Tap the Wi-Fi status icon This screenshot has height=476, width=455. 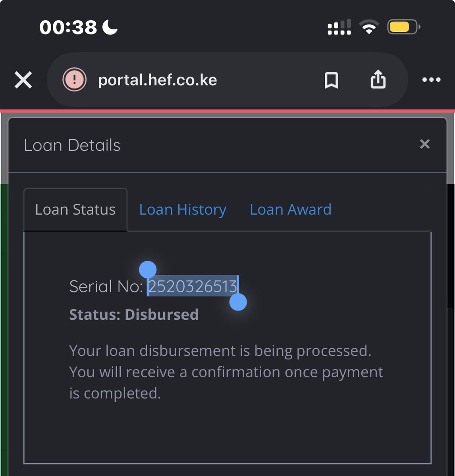369,27
